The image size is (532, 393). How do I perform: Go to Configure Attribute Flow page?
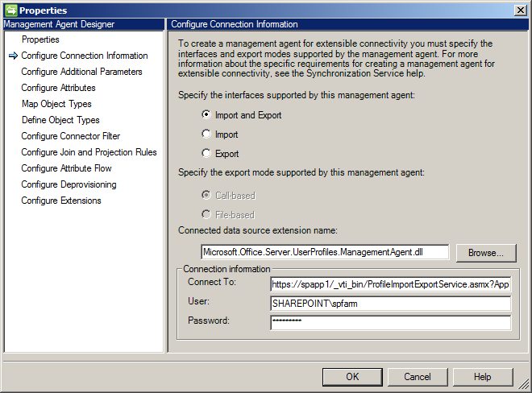pos(66,168)
